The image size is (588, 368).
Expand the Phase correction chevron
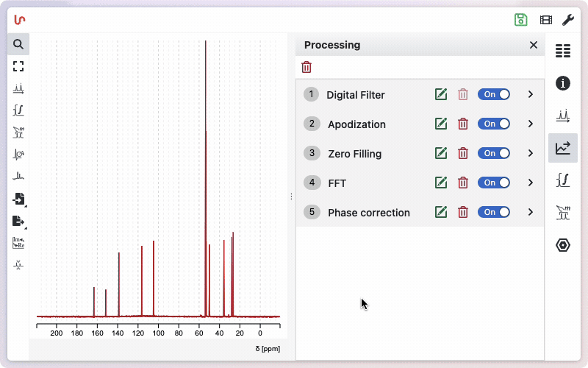point(531,212)
